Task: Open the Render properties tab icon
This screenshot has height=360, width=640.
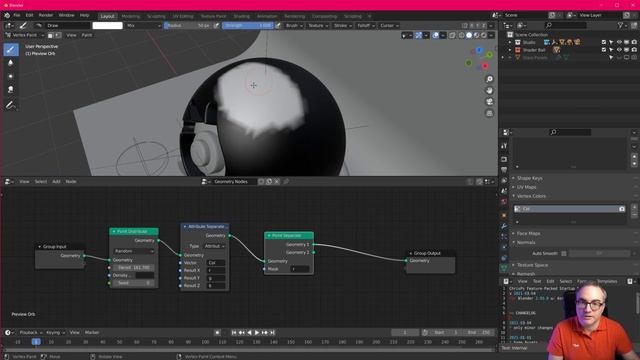Action: click(504, 159)
